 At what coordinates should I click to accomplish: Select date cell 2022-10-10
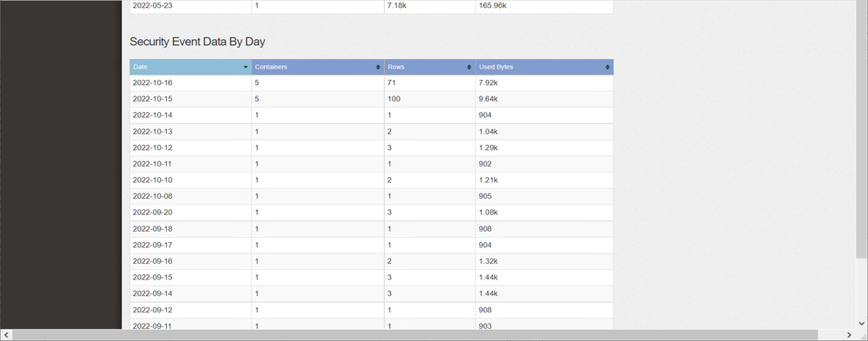(x=153, y=180)
